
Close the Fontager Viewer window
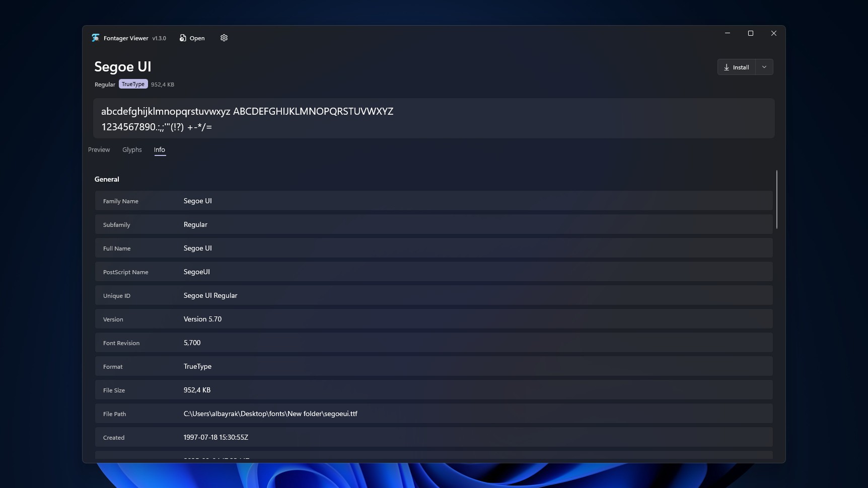click(x=773, y=33)
